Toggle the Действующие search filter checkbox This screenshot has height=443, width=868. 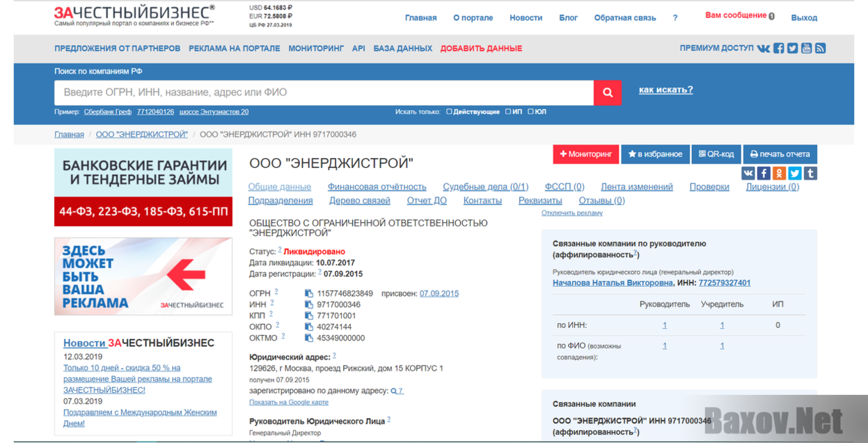pyautogui.click(x=450, y=111)
